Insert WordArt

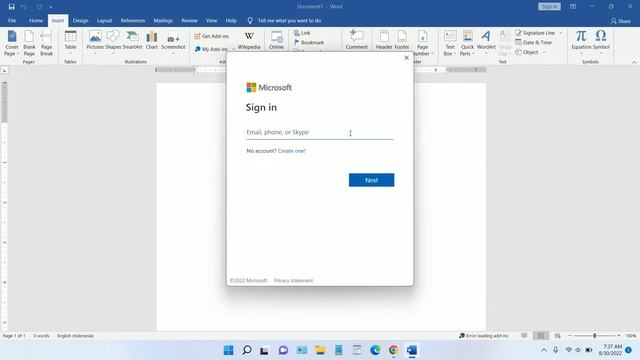click(x=486, y=42)
